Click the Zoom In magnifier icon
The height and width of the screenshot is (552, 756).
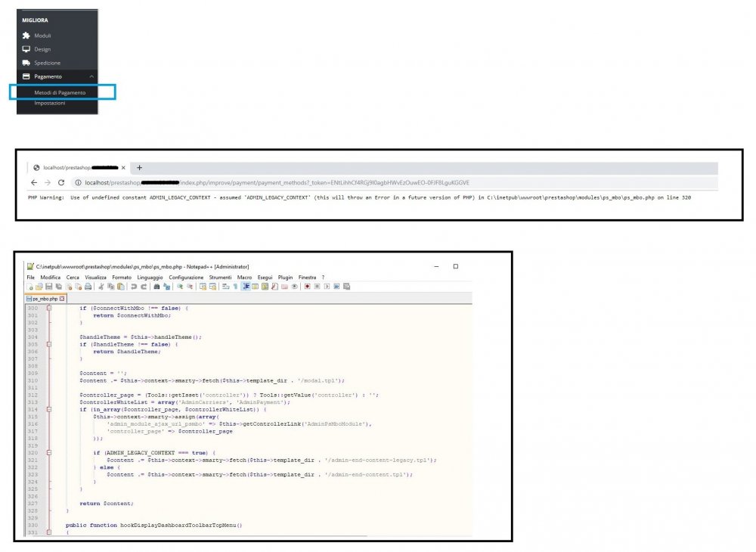click(180, 287)
